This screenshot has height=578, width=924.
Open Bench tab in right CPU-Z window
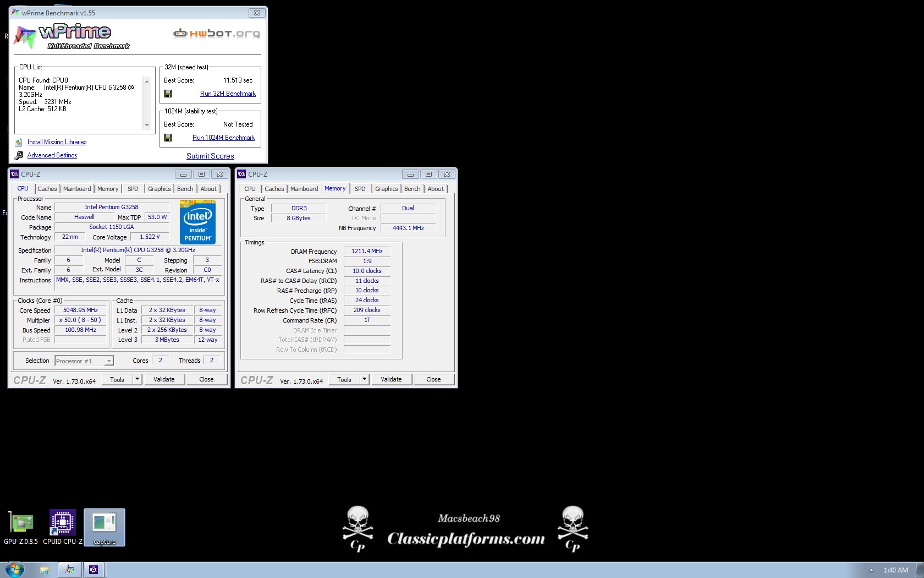point(413,189)
